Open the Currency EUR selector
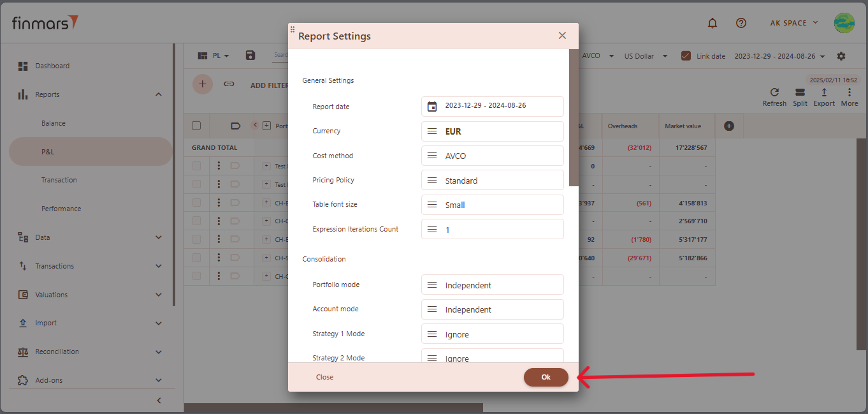The image size is (868, 414). point(492,131)
